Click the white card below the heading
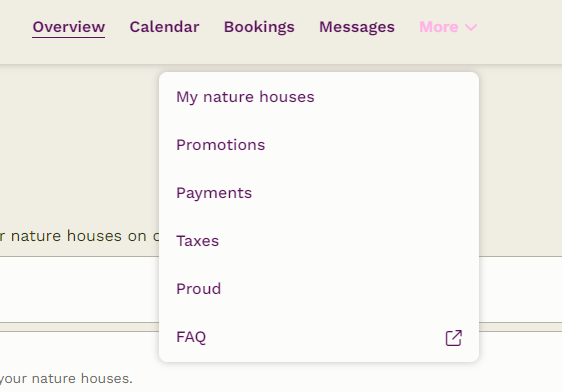 (79, 289)
